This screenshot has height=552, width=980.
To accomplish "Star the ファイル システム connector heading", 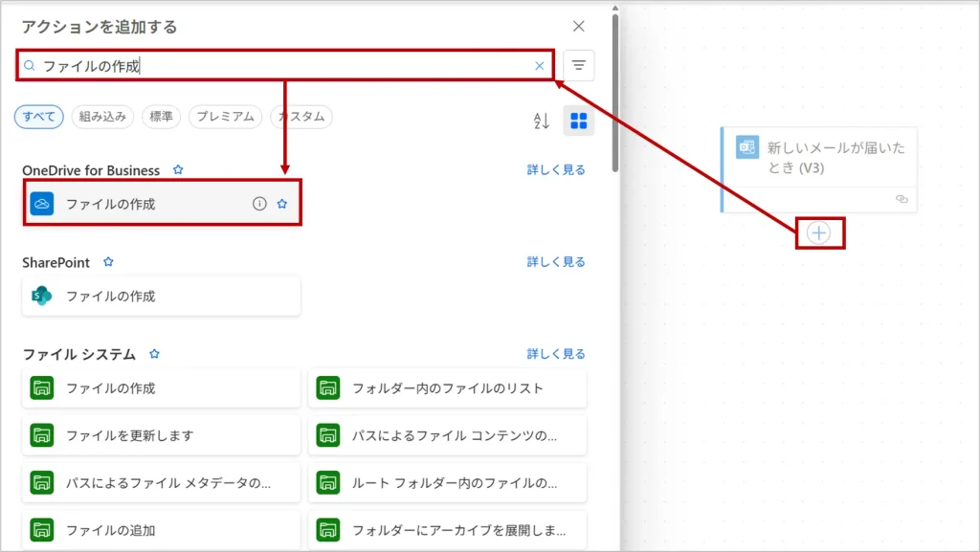I will [154, 354].
